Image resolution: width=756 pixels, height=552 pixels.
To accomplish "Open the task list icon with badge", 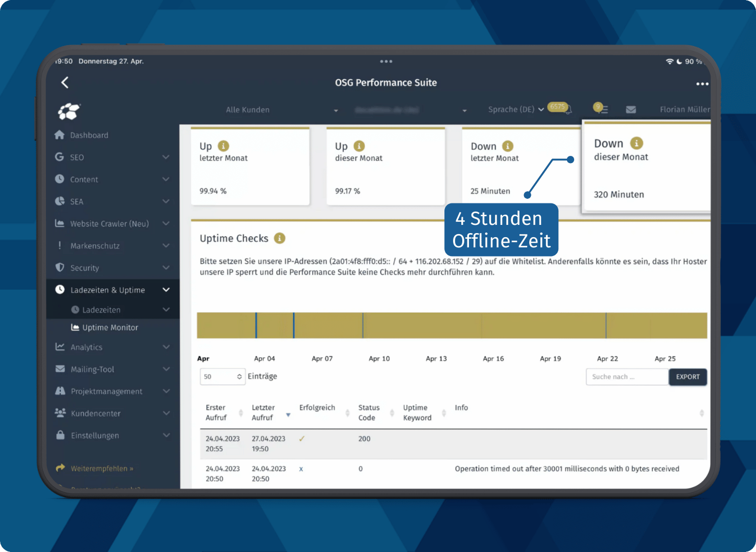I will tap(600, 108).
